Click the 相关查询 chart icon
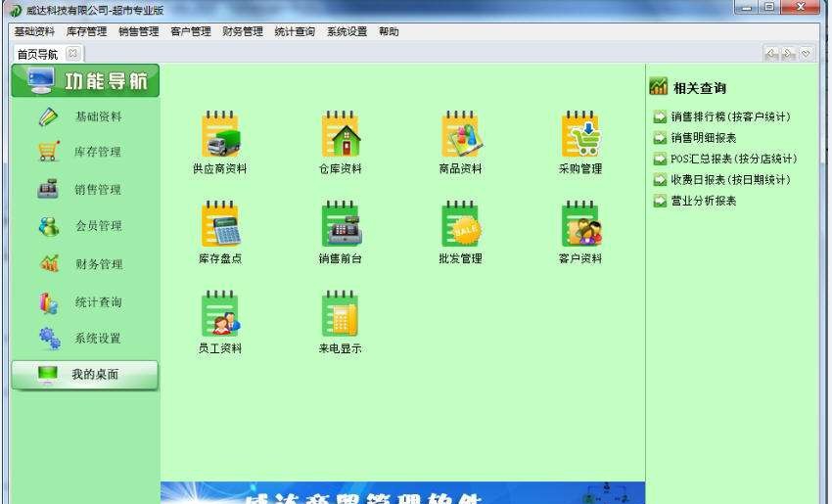 click(x=659, y=86)
